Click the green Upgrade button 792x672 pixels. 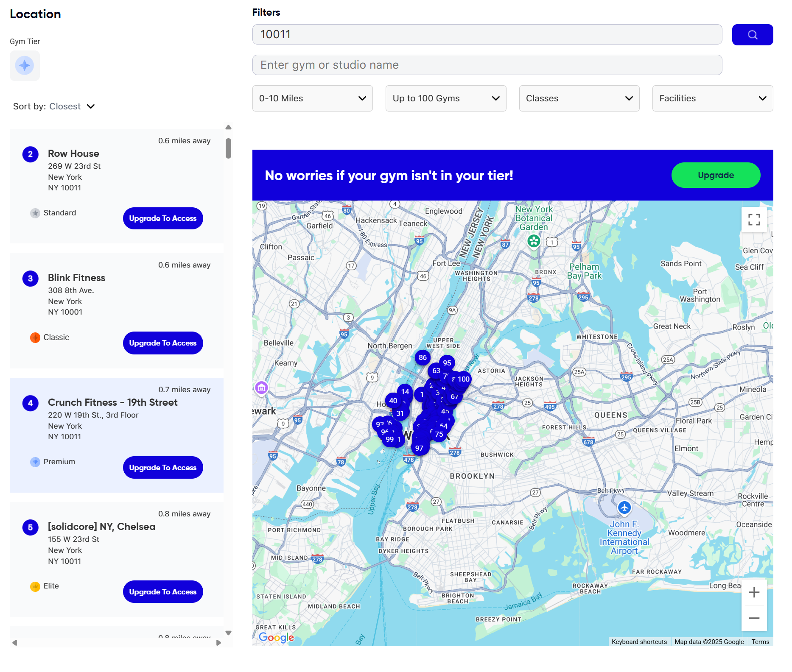pos(716,175)
